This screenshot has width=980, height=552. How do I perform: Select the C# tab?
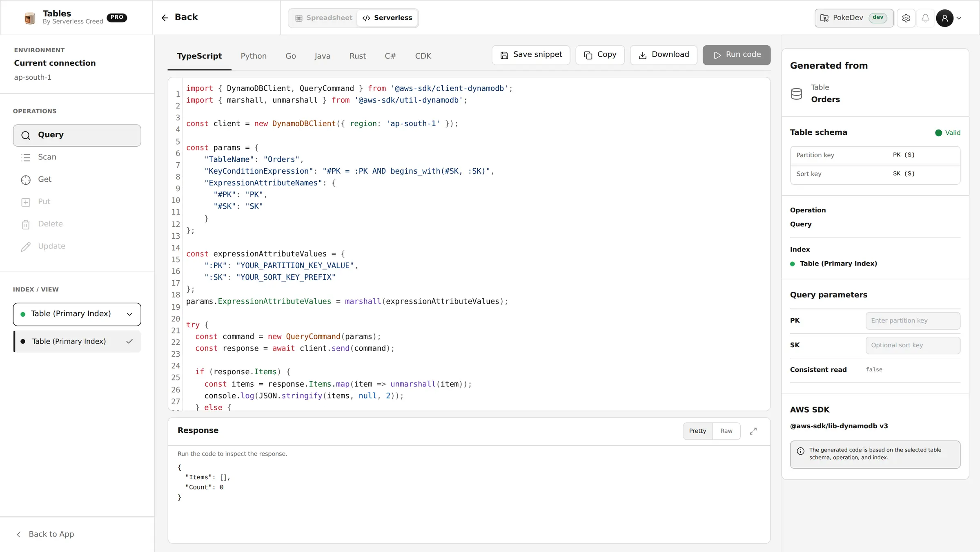click(x=390, y=56)
